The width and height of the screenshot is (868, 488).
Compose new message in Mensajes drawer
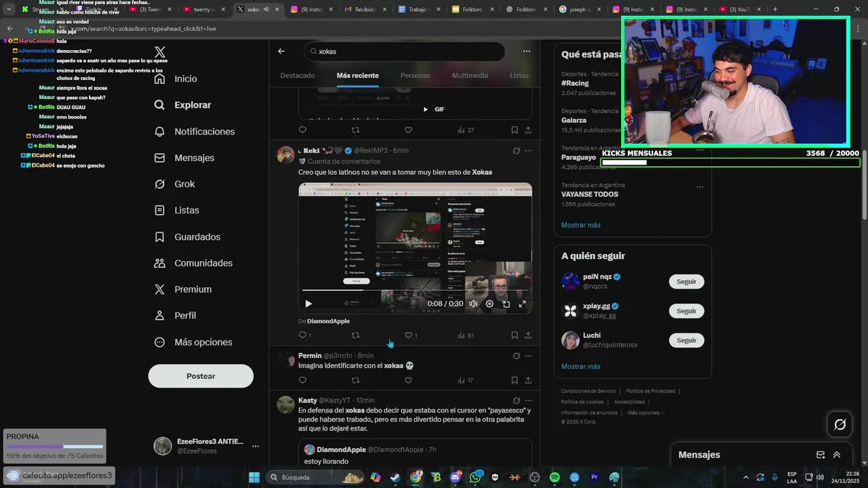point(821,455)
